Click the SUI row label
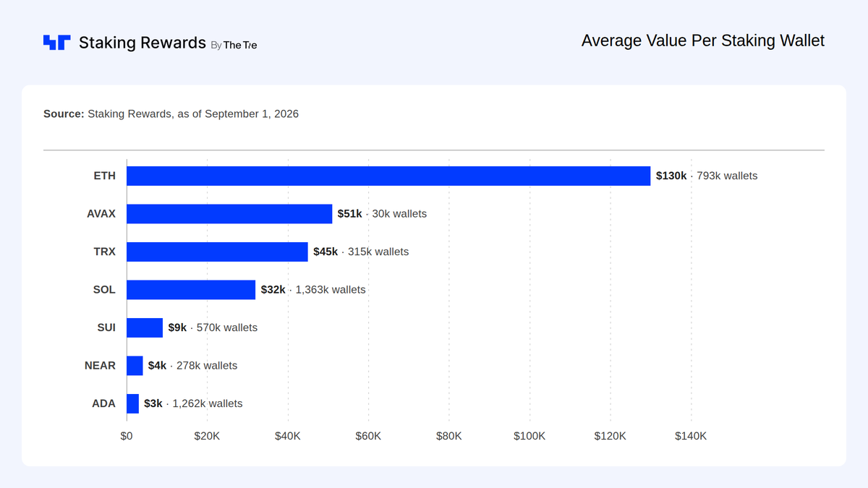 point(106,328)
